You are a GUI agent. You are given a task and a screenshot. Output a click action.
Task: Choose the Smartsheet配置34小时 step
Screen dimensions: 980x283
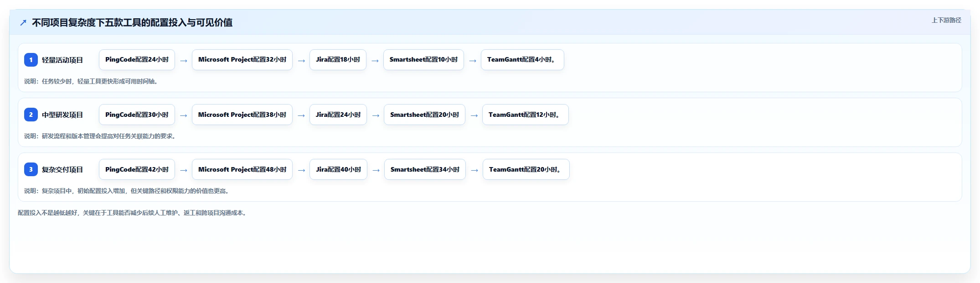[x=425, y=169]
